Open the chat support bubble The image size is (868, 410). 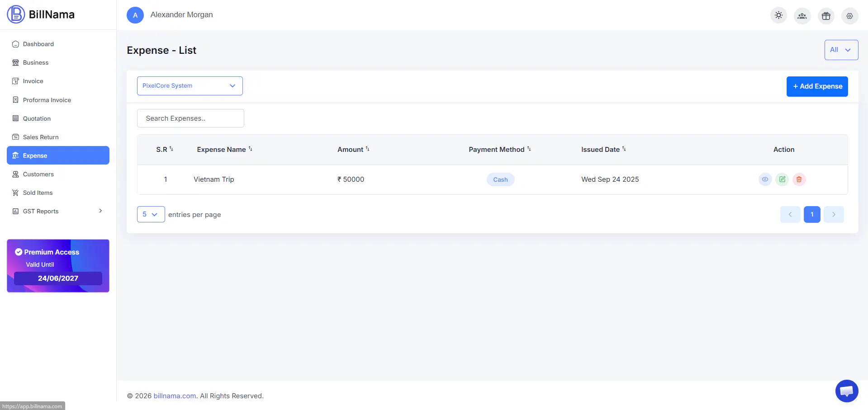click(847, 391)
